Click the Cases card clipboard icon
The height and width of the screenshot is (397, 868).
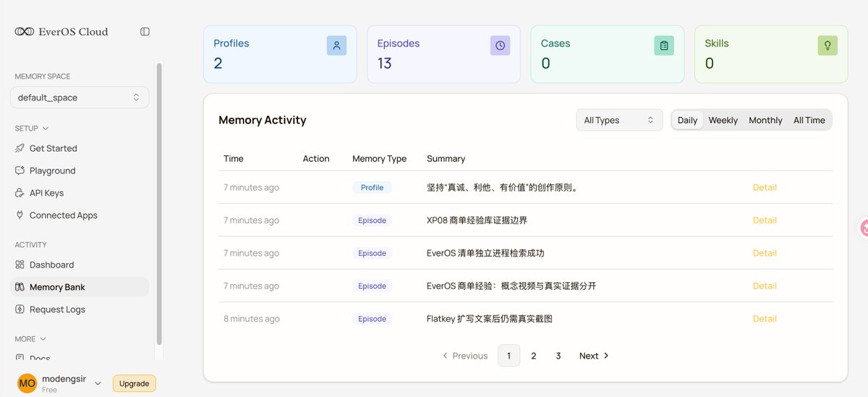pos(664,46)
